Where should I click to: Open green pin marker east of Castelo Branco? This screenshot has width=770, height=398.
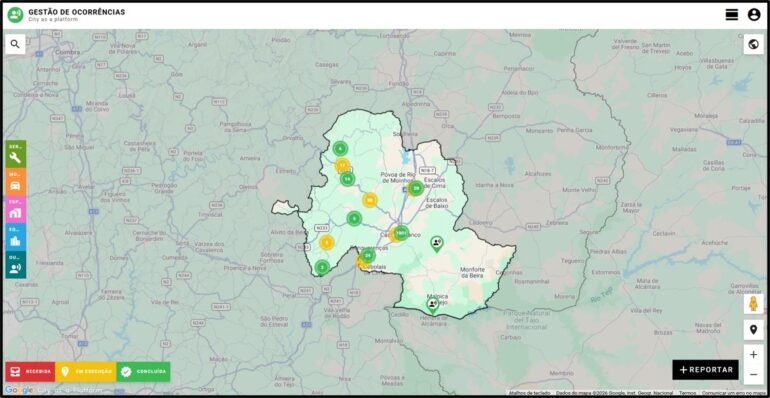[x=436, y=244]
